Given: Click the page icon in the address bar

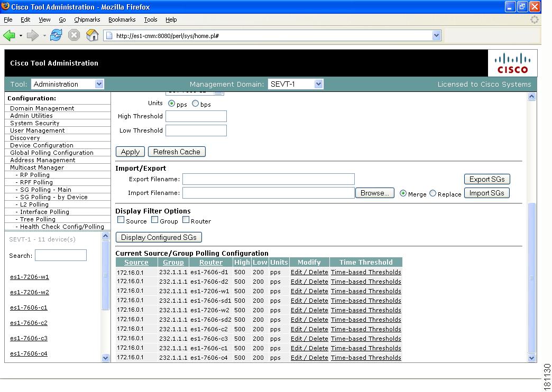Looking at the screenshot, I should pyautogui.click(x=109, y=35).
